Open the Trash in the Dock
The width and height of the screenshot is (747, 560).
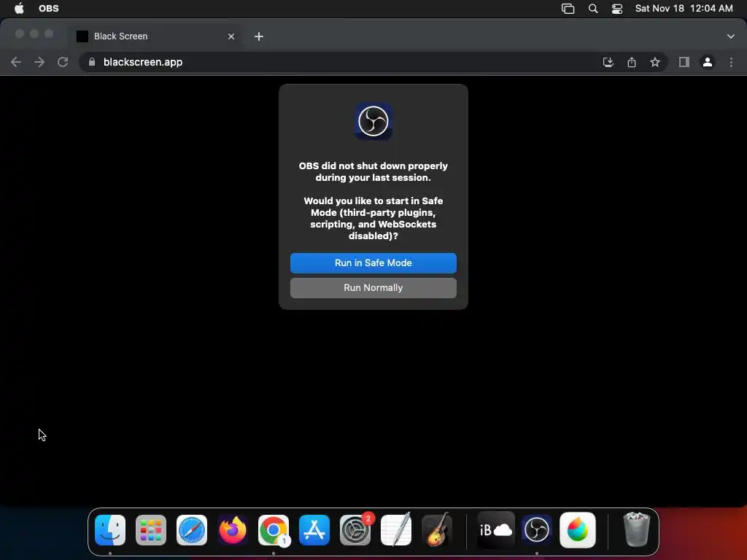pyautogui.click(x=636, y=530)
